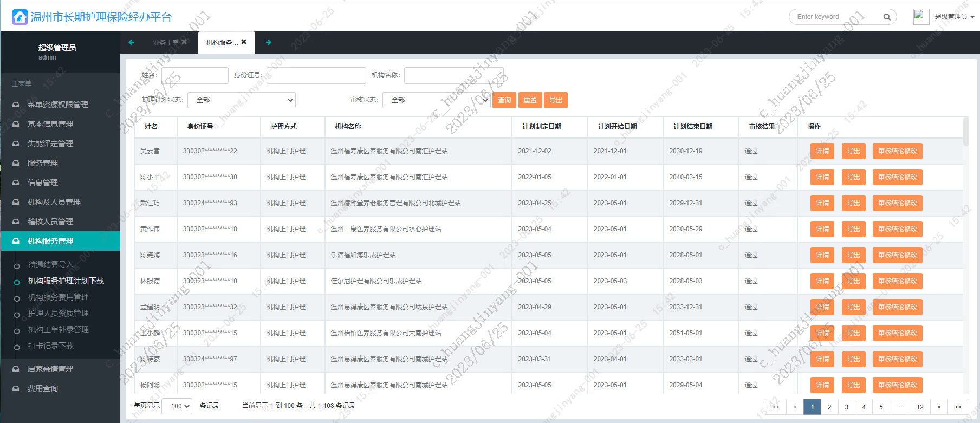Open 护理计划状态 dropdown

click(x=242, y=100)
